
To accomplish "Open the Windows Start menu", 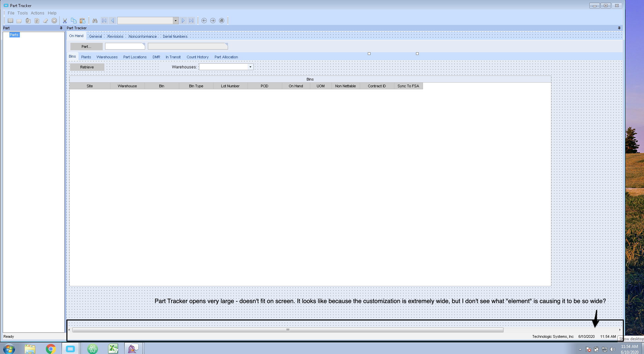I will pos(9,349).
